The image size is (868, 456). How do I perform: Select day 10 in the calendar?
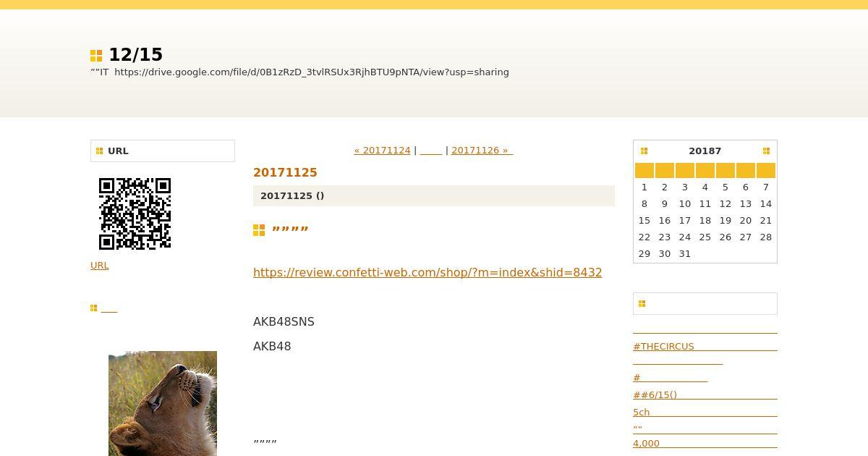[x=684, y=203]
